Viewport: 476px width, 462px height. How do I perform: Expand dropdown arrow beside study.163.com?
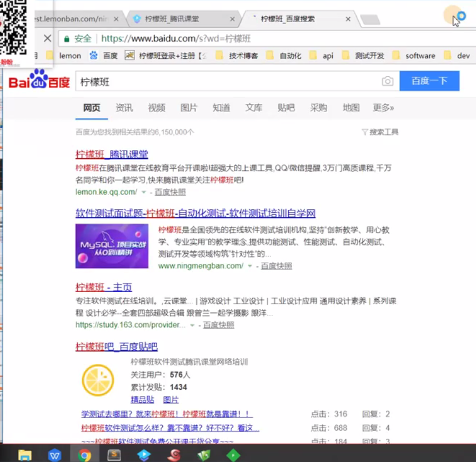coord(192,325)
